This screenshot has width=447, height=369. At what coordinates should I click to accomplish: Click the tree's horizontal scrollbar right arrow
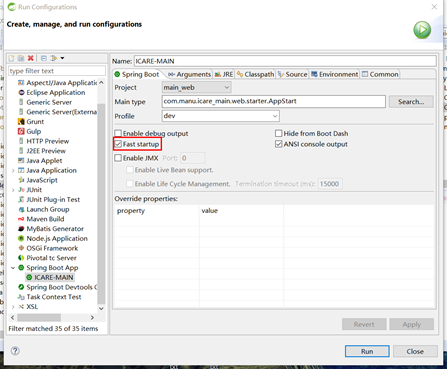coord(92,317)
